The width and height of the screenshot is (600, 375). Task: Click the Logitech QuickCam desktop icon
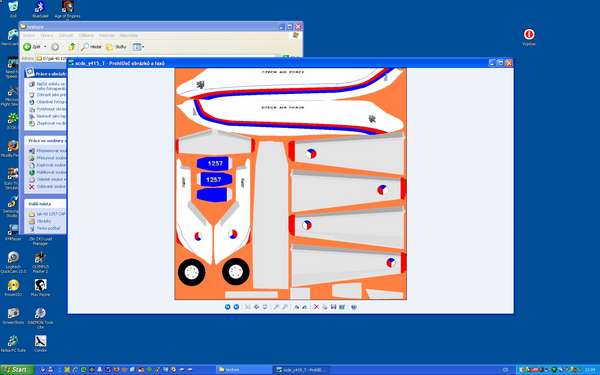(13, 262)
